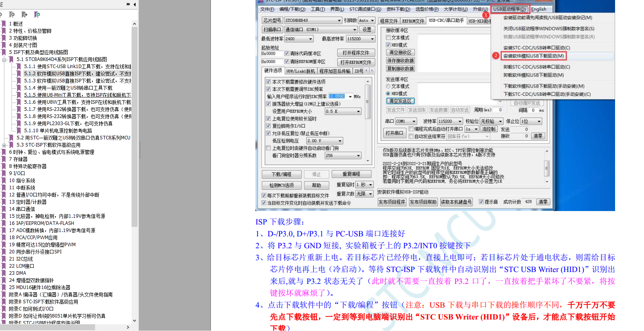
Task: Open bookmark '6 时钟、复位、省电模式与系统电源管理'
Action: [52, 152]
